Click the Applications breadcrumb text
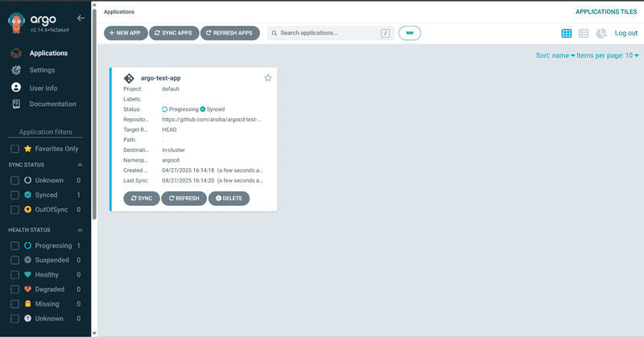This screenshot has width=644, height=337. [x=119, y=11]
